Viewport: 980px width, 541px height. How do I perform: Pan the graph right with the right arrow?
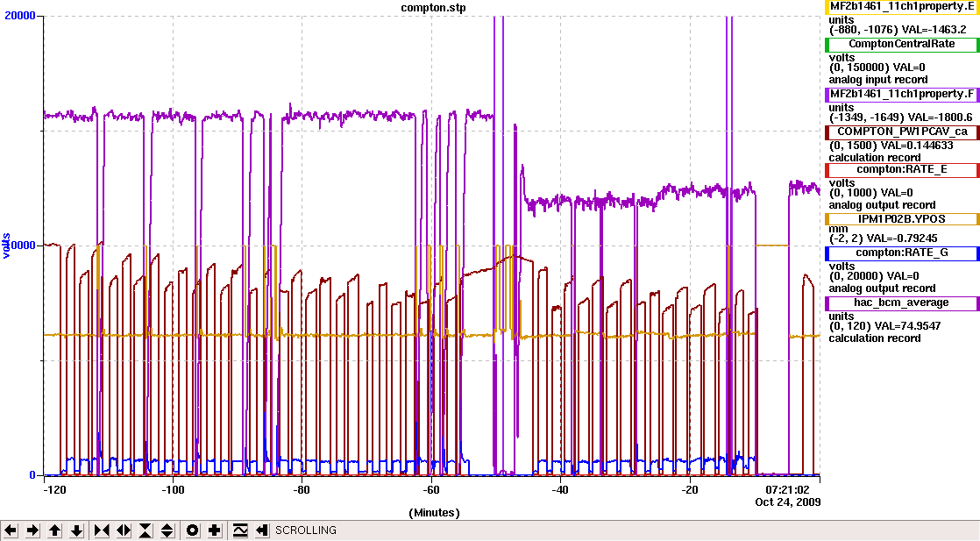(32, 530)
